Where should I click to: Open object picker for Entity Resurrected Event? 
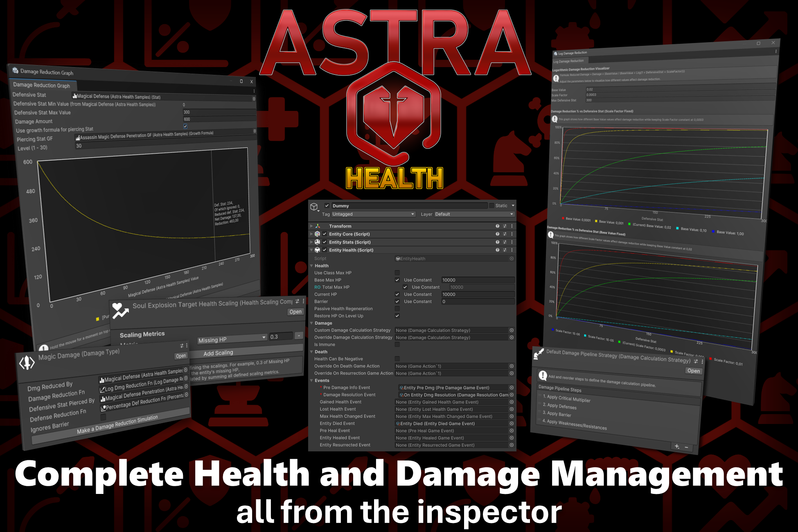point(512,445)
